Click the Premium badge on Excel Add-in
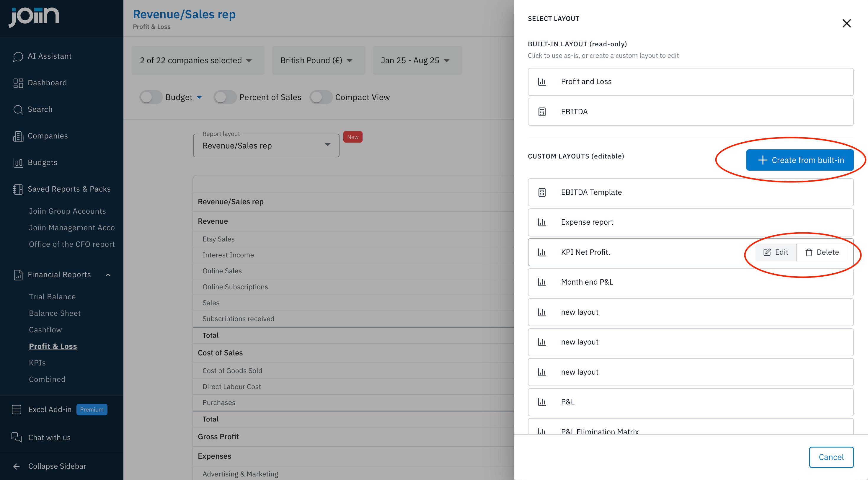Image resolution: width=868 pixels, height=480 pixels. (x=92, y=410)
